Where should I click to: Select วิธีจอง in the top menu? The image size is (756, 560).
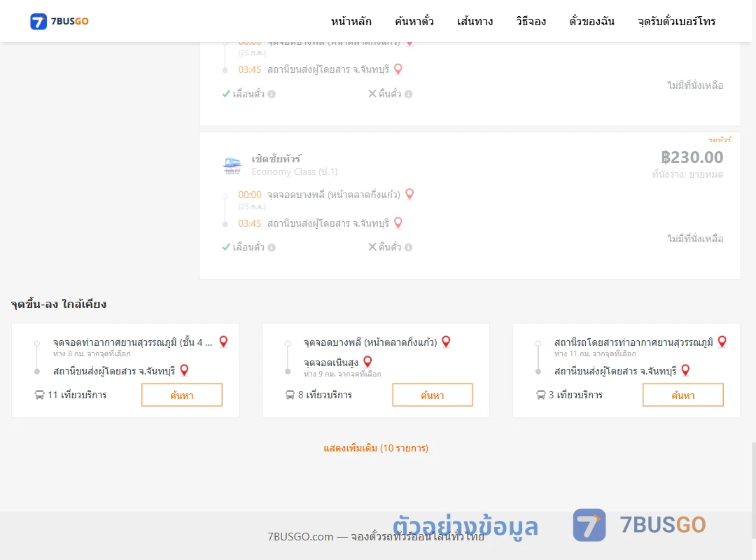point(531,21)
